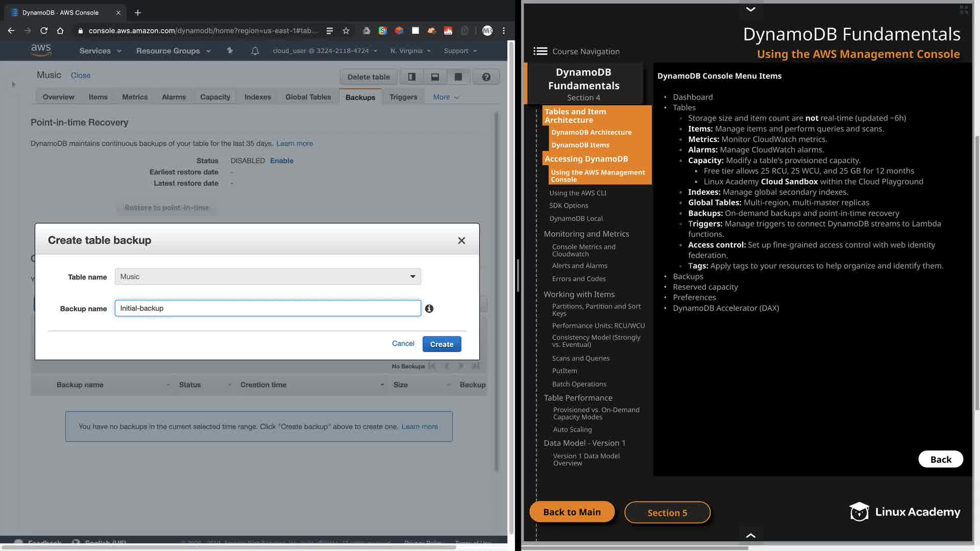980x551 pixels.
Task: Expand the N. Virginia region selector
Action: 410,51
